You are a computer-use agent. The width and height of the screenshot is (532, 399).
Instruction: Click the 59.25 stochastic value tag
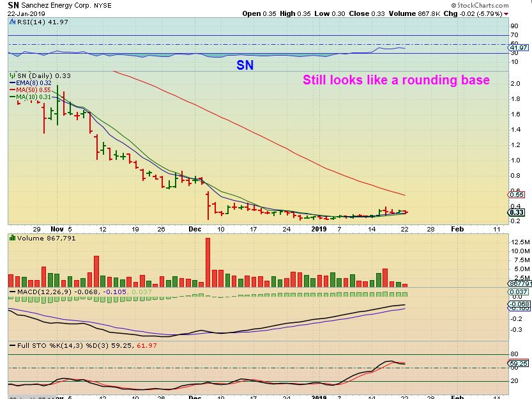click(519, 363)
